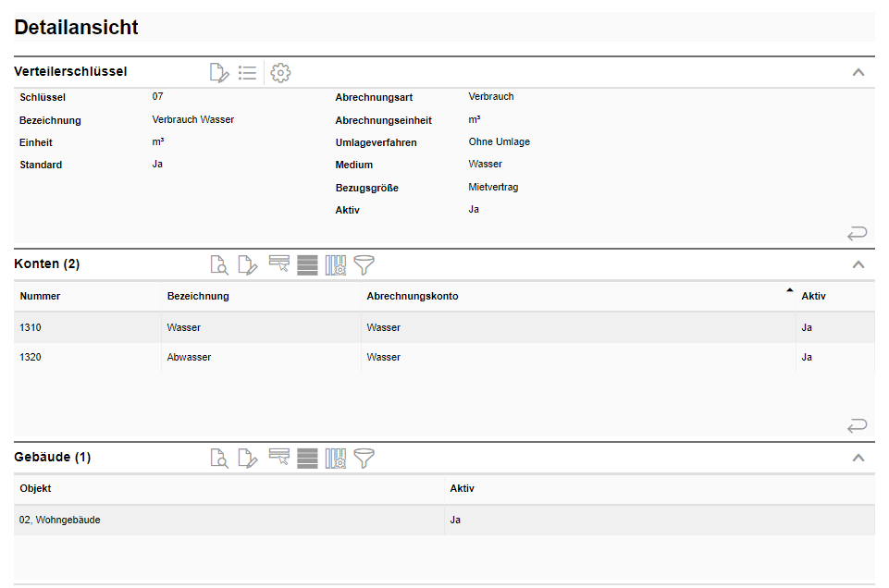Open list view icon in Verteilerschlüssel header
The height and width of the screenshot is (588, 889).
tap(247, 73)
